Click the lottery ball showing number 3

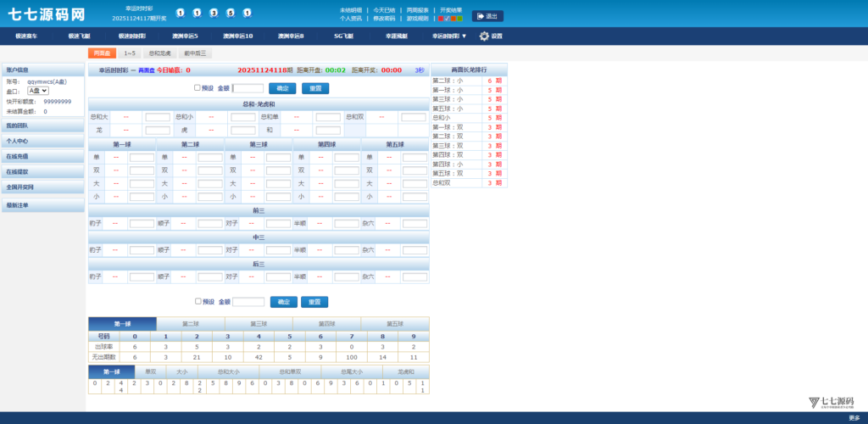point(214,14)
